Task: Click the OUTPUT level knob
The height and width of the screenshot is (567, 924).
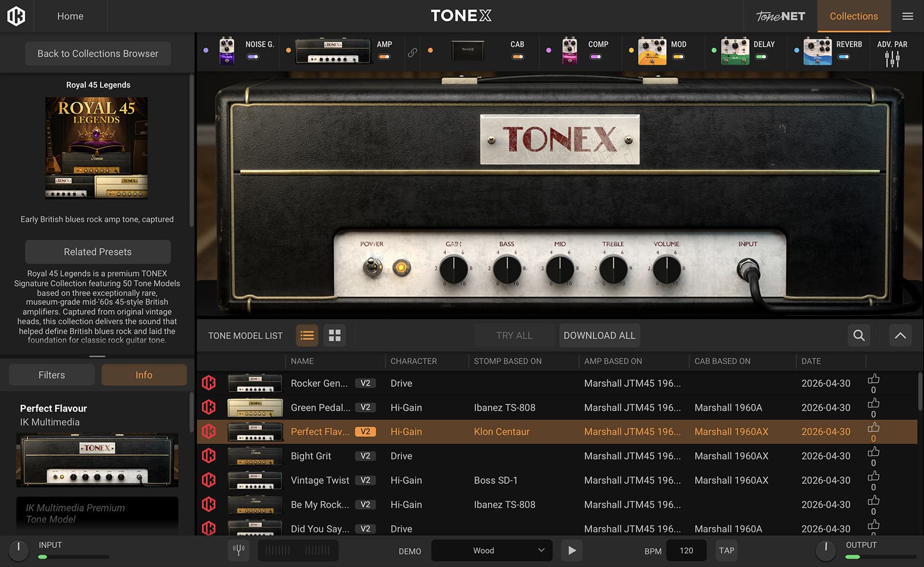Action: pos(826,550)
